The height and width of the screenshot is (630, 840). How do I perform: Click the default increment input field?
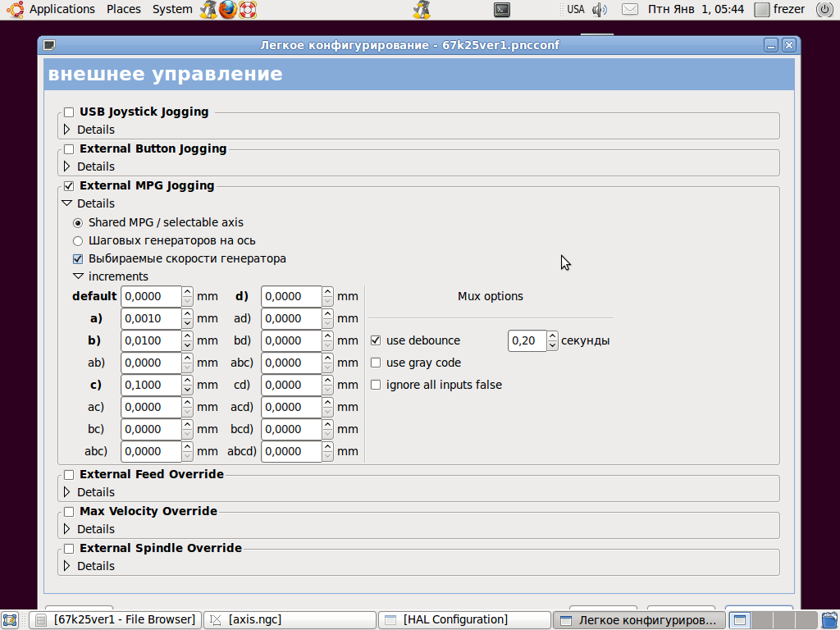click(x=151, y=297)
